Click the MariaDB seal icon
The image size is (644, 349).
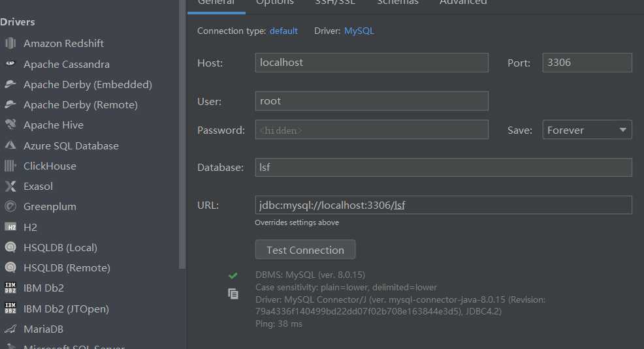10,329
